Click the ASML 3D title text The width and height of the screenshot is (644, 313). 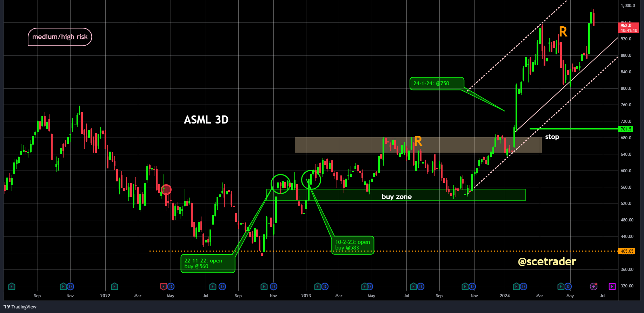click(x=206, y=120)
